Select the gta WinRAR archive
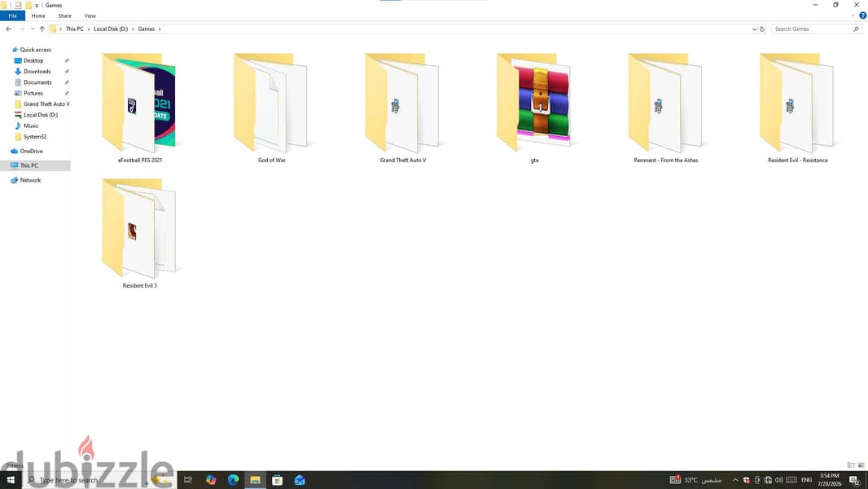868x489 pixels. [x=534, y=108]
